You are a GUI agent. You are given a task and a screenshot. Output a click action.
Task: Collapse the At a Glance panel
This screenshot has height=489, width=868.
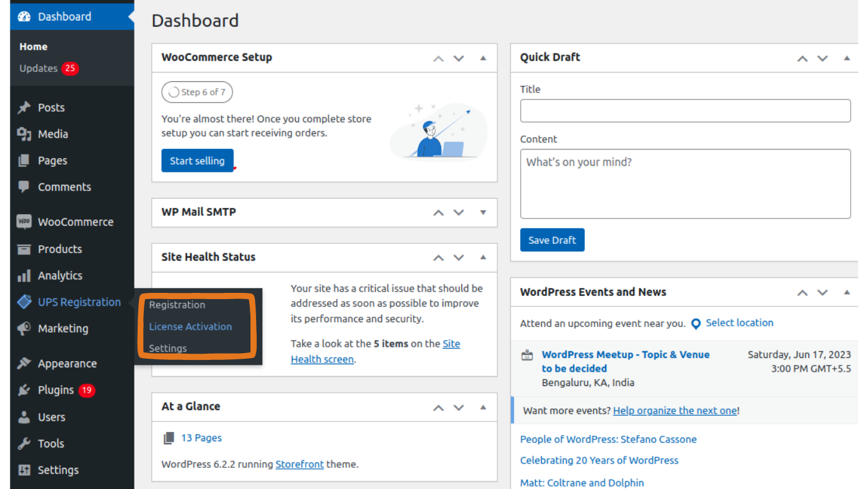[x=483, y=407]
